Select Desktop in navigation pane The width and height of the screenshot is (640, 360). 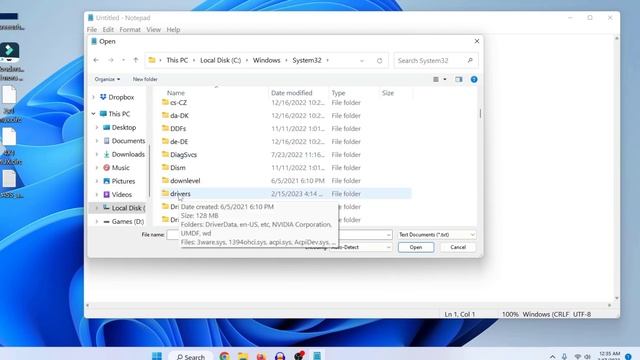click(x=124, y=127)
